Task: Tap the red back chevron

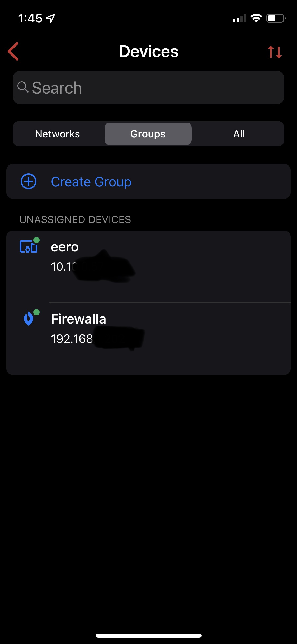Action: coord(13,51)
